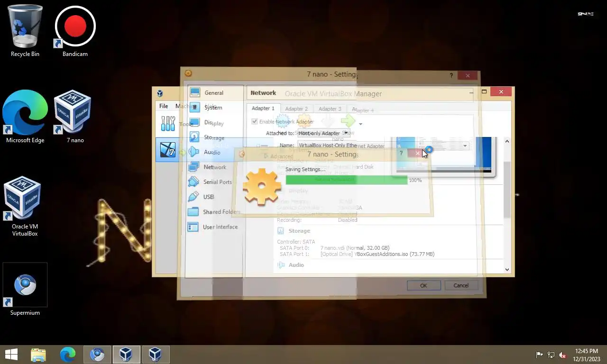Open Edge from the taskbar
Image resolution: width=607 pixels, height=364 pixels.
tap(68, 354)
